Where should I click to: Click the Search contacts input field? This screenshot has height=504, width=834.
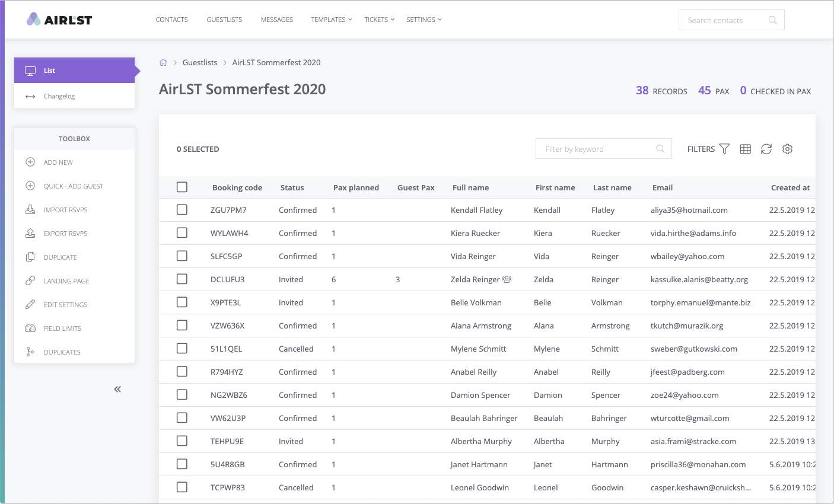click(731, 20)
